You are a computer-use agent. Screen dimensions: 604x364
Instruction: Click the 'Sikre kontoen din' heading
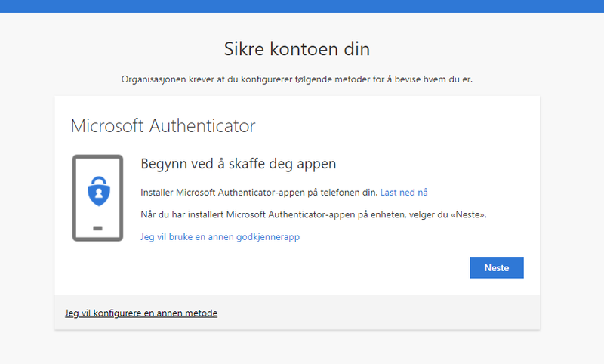297,49
